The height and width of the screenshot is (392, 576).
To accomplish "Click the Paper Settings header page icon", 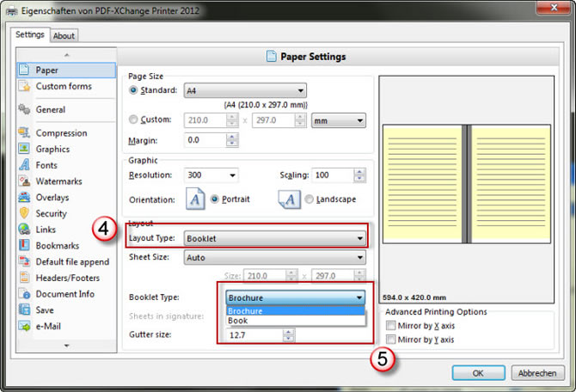I will click(271, 57).
